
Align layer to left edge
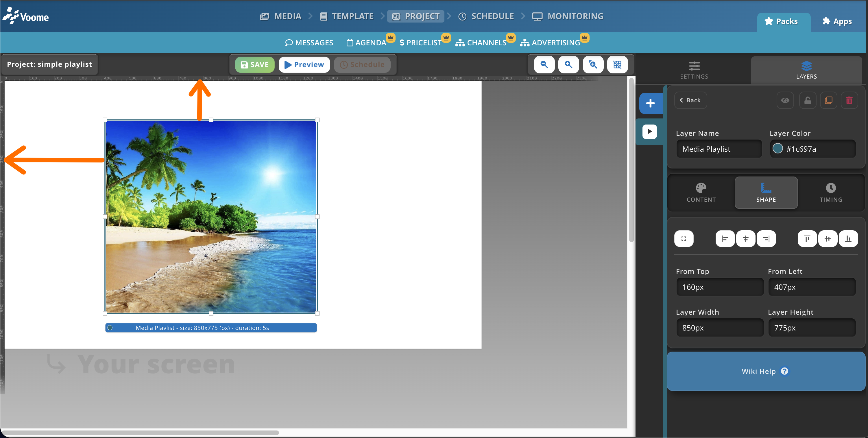pos(725,239)
